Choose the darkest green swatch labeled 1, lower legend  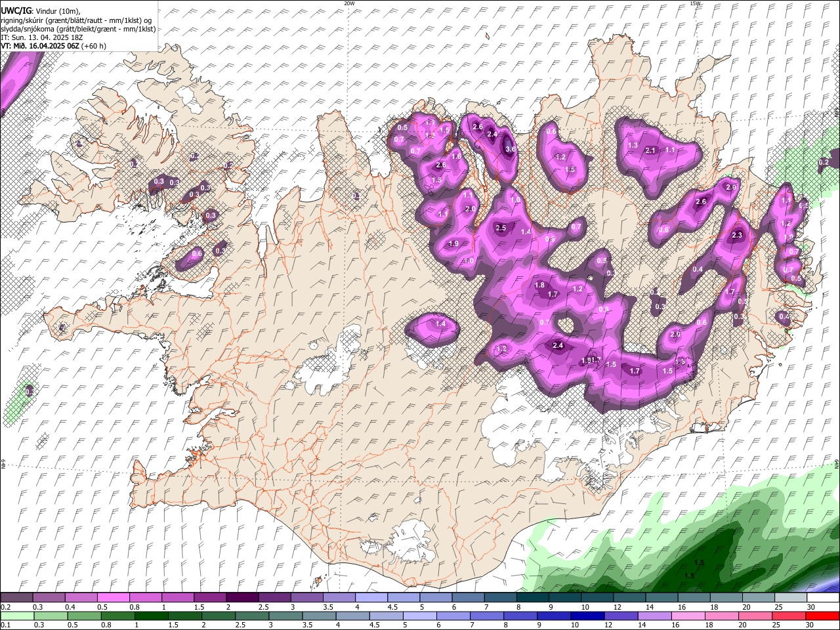click(x=151, y=616)
